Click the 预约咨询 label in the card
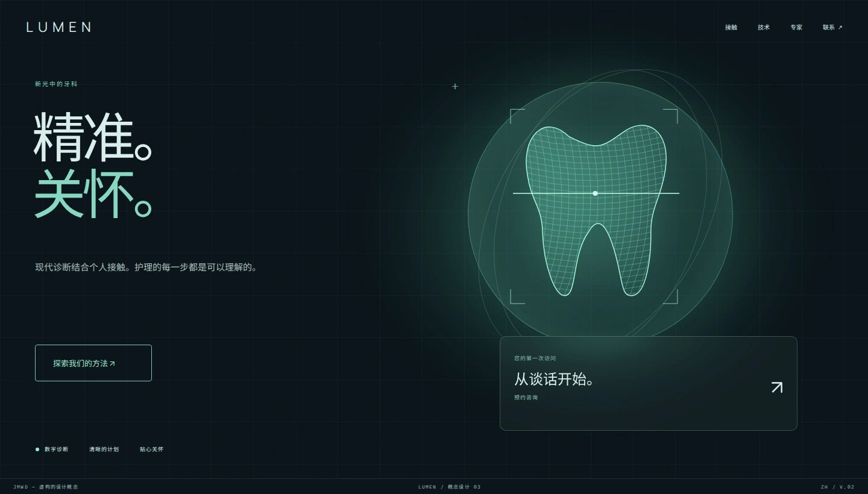 click(526, 398)
